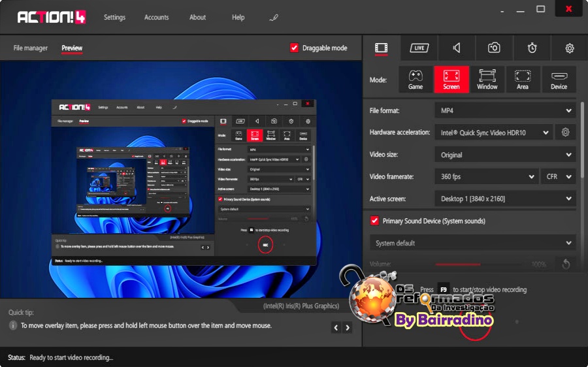Viewport: 588px width, 367px height.
Task: Toggle Draggable mode checkbox
Action: 295,48
